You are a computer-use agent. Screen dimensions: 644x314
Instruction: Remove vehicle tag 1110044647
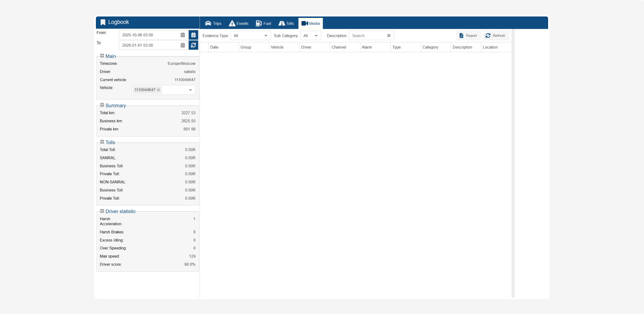click(x=158, y=90)
